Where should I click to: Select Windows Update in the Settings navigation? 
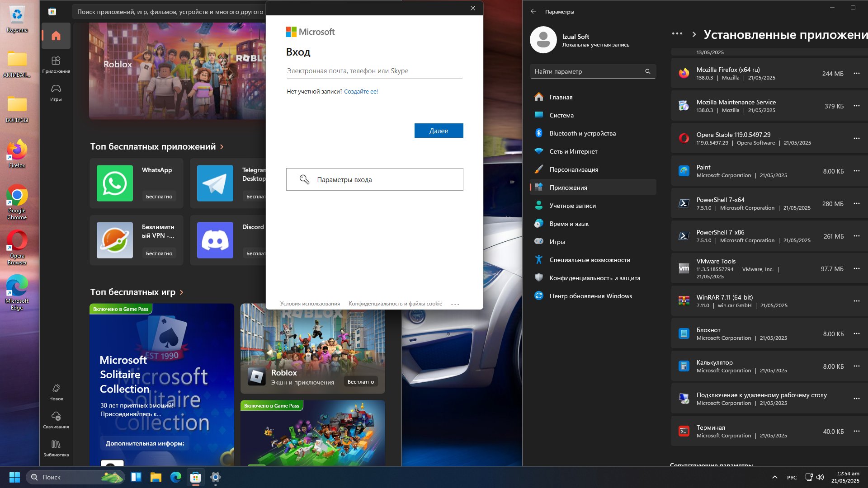pos(590,296)
